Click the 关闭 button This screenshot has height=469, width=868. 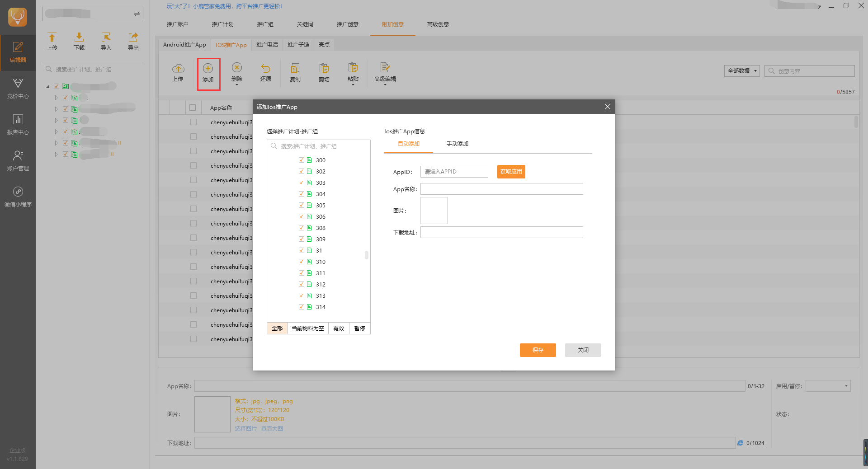583,350
